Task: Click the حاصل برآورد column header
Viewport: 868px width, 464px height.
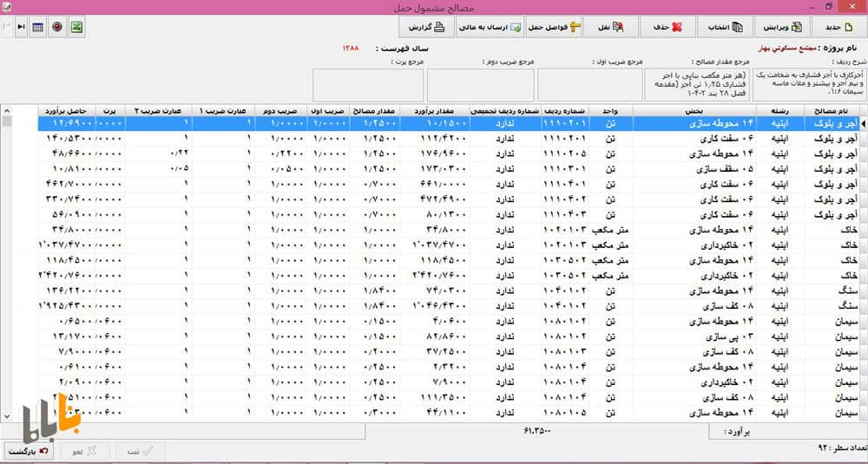Action: pyautogui.click(x=67, y=111)
